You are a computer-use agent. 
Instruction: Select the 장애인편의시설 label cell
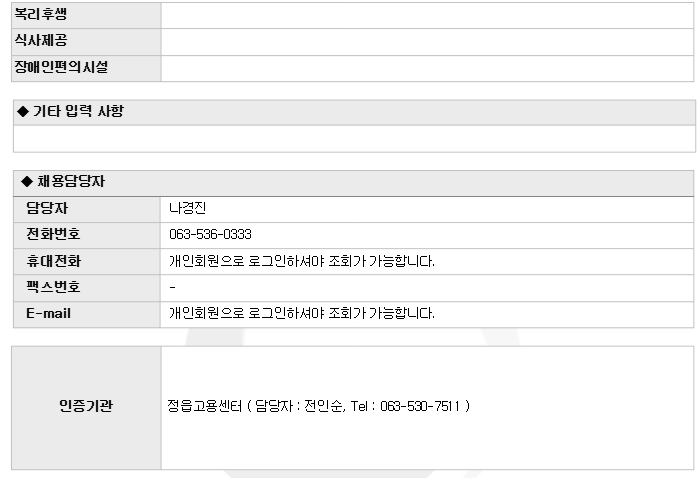pyautogui.click(x=61, y=67)
